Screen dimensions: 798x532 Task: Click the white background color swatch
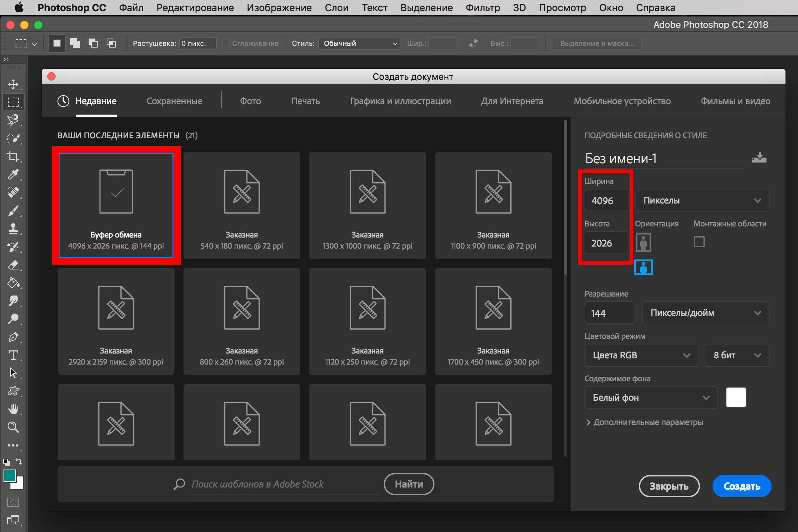tap(736, 397)
